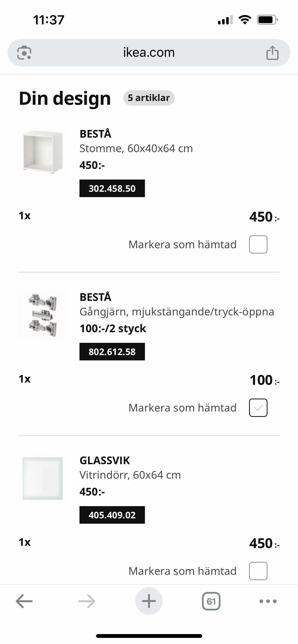Open the BESTÅ hinges product image
Screen dimensions: 298x644
(43, 315)
